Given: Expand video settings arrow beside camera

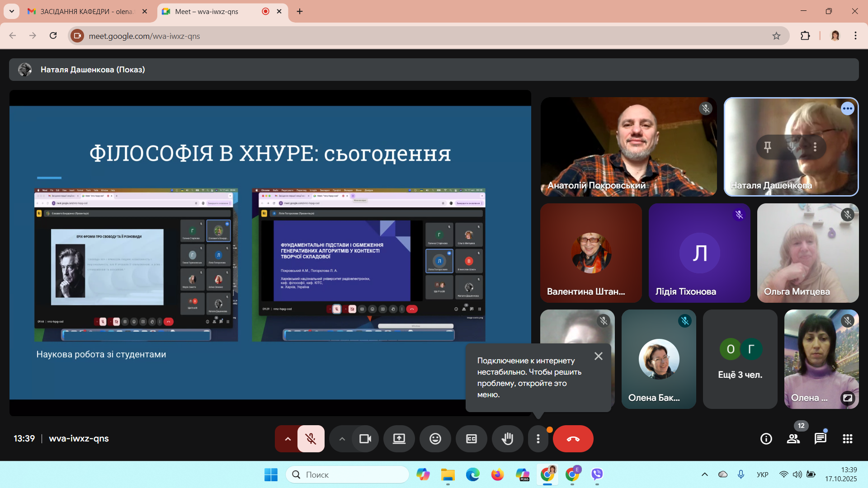Looking at the screenshot, I should coord(342,439).
